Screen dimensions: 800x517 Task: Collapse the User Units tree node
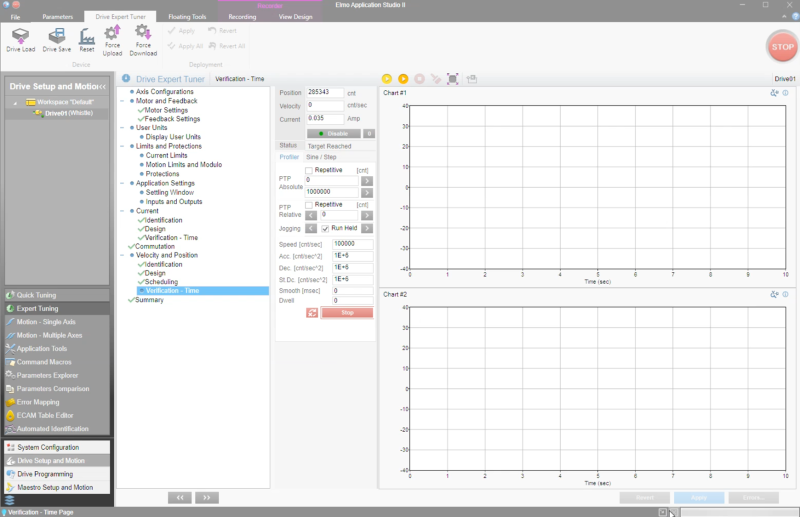coord(122,128)
